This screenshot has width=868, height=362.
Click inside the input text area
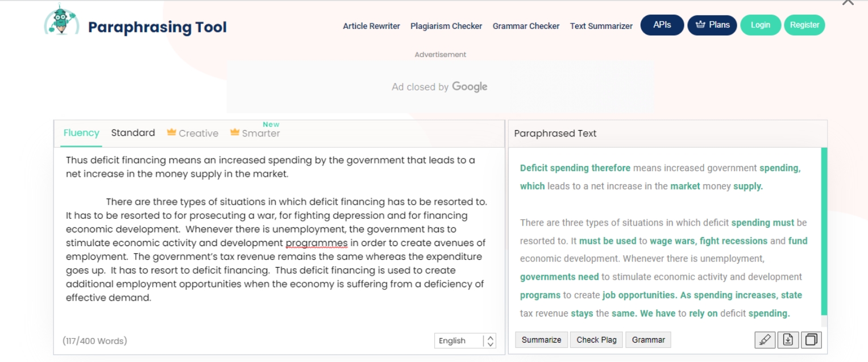(x=279, y=239)
